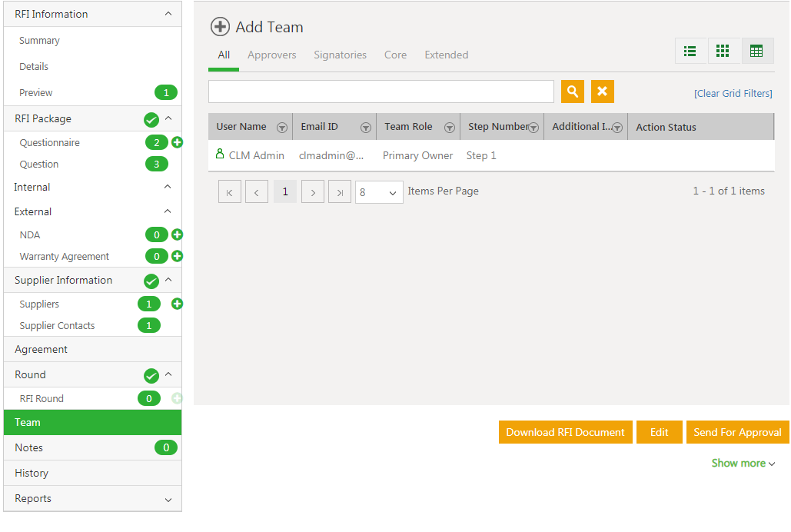The width and height of the screenshot is (791, 532).
Task: Switch to list view layout
Action: [690, 52]
